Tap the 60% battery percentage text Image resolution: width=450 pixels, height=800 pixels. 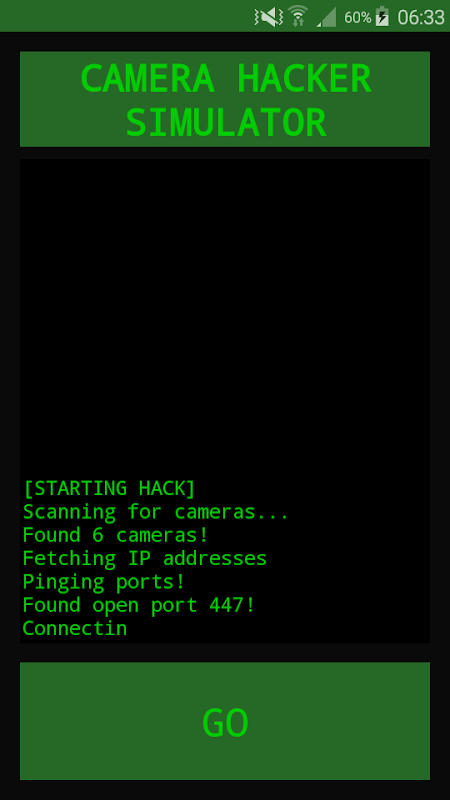(358, 18)
